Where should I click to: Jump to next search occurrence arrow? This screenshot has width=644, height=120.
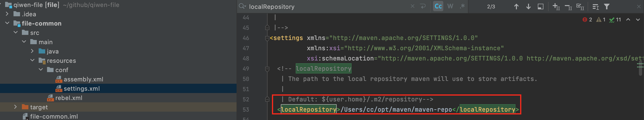click(x=528, y=7)
